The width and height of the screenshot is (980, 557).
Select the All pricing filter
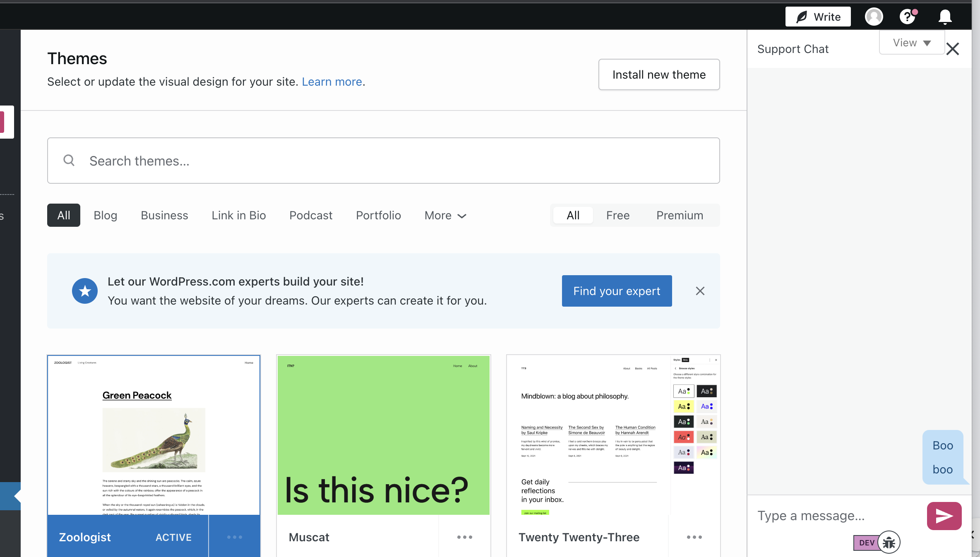pyautogui.click(x=573, y=215)
